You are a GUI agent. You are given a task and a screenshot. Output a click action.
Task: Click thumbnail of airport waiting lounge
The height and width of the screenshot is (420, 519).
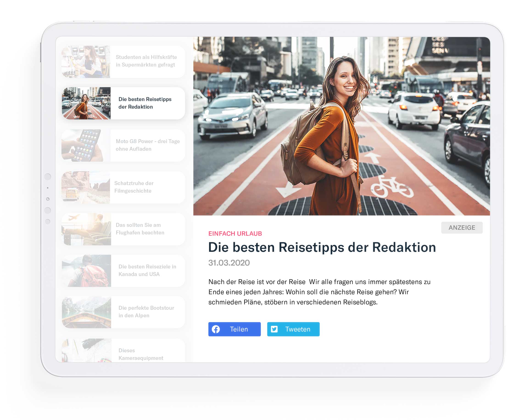click(x=86, y=229)
